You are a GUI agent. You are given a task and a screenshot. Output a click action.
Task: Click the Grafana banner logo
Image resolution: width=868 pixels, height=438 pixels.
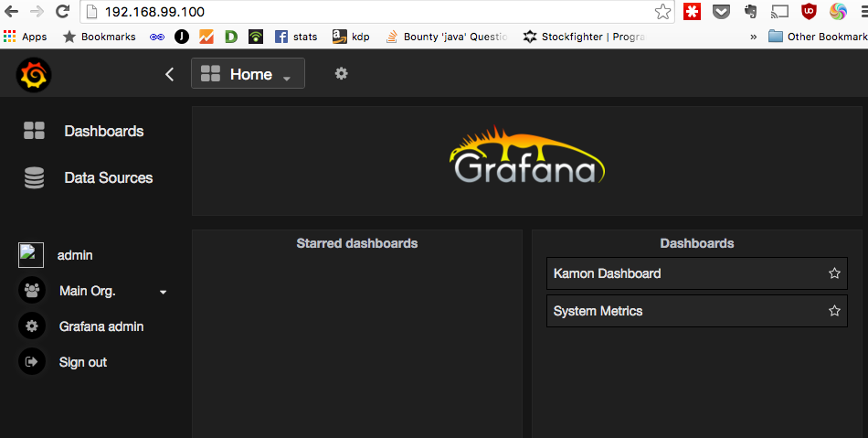pyautogui.click(x=527, y=155)
